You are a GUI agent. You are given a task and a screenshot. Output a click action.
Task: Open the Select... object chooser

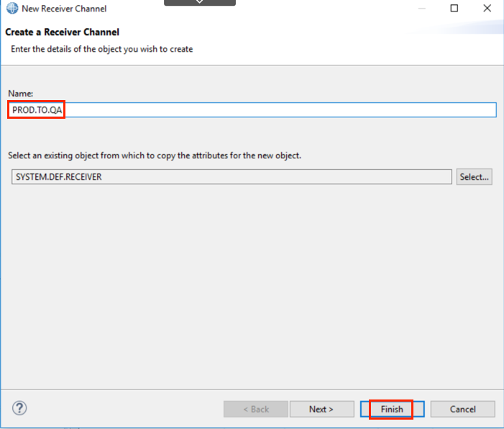[x=474, y=176]
